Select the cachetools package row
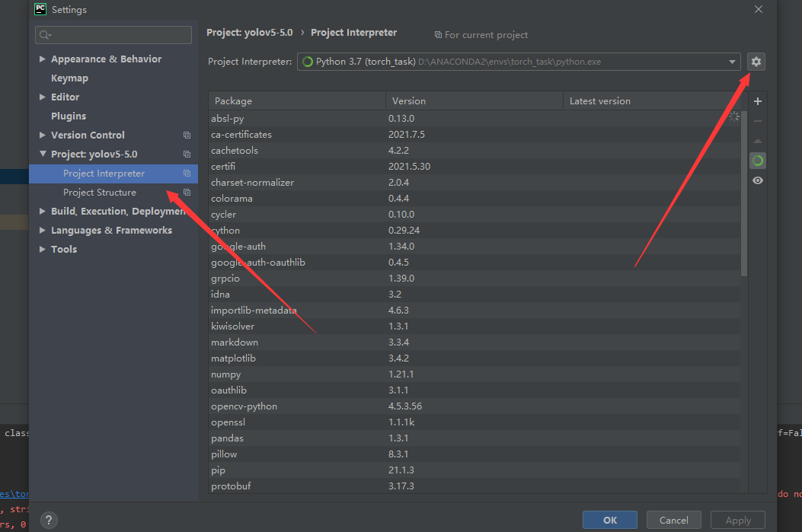The height and width of the screenshot is (532, 802). pos(474,150)
